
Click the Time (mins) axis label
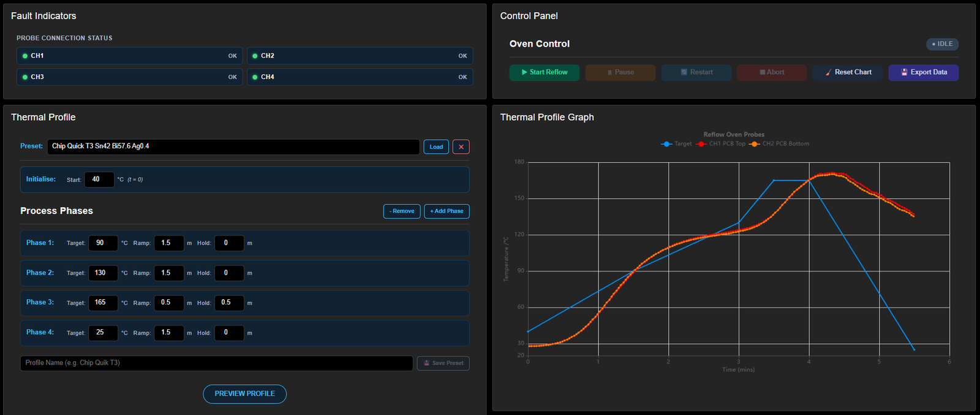tap(738, 370)
